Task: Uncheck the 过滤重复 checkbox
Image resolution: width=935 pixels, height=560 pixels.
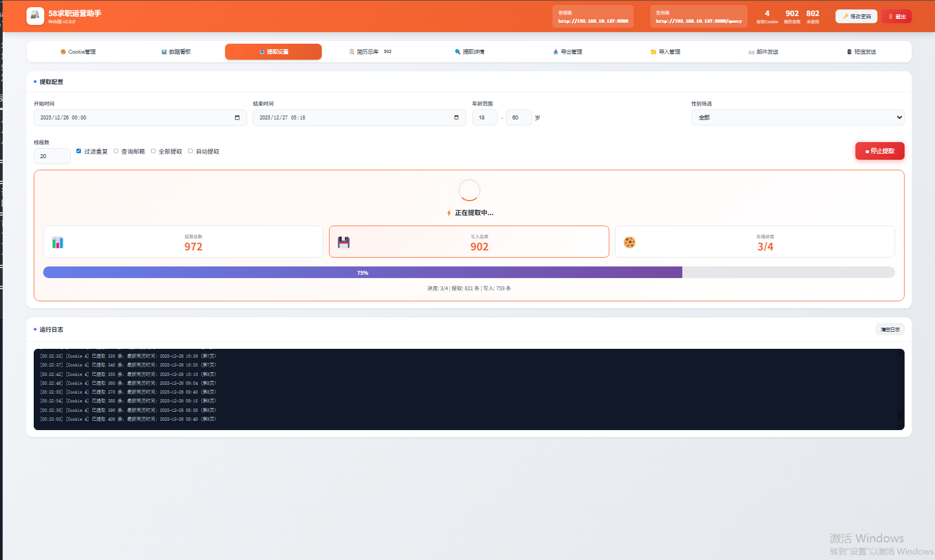Action: 79,151
